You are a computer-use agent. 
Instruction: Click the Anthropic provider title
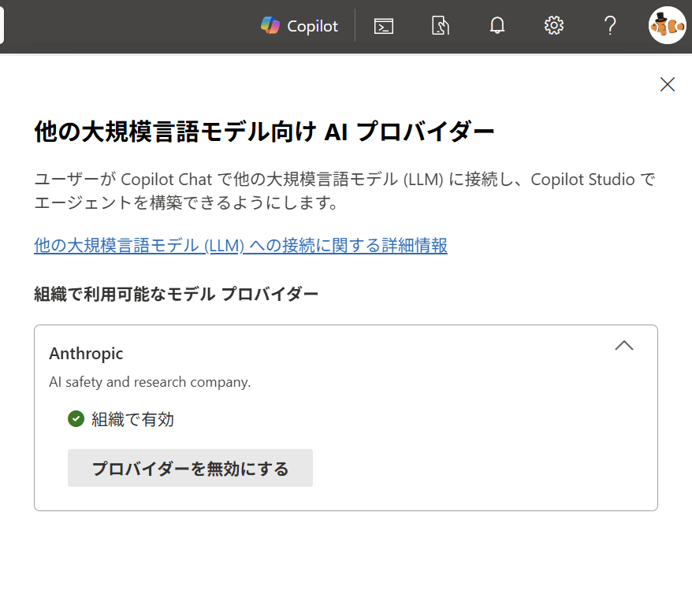(86, 354)
